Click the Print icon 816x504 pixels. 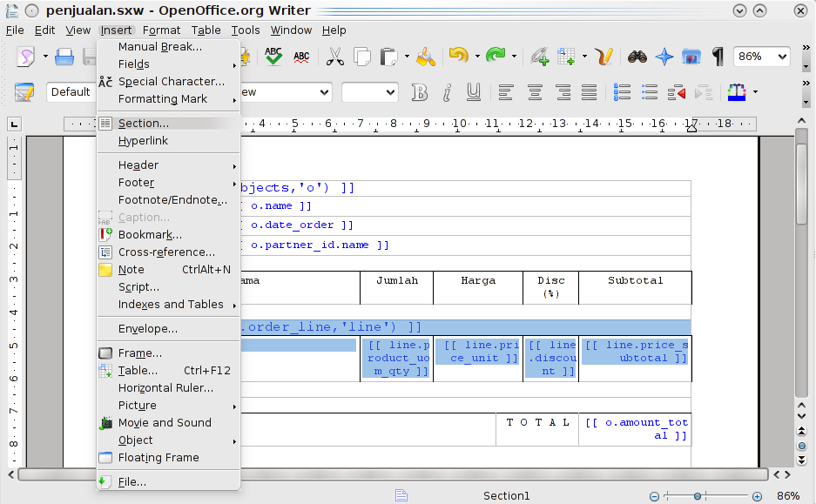click(x=64, y=57)
